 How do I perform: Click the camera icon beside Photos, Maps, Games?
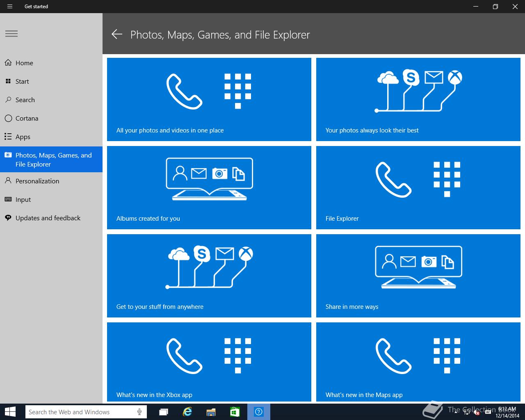(8, 155)
